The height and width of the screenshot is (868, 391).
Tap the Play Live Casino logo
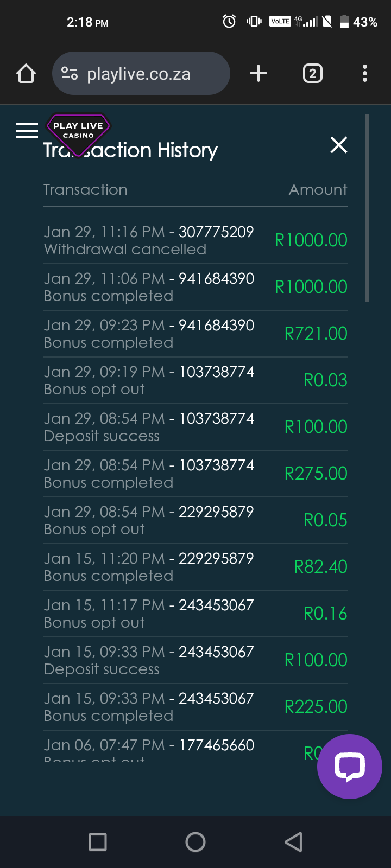(x=78, y=130)
